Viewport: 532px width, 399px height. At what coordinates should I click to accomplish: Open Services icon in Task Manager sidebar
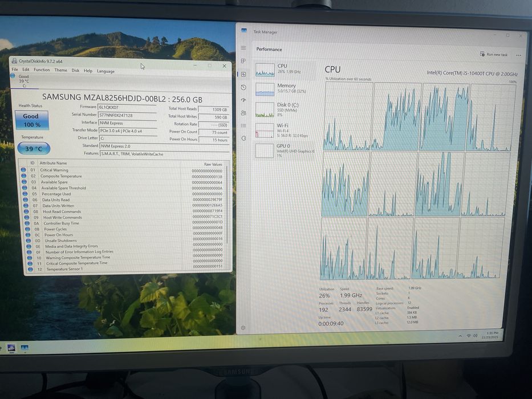pyautogui.click(x=243, y=139)
